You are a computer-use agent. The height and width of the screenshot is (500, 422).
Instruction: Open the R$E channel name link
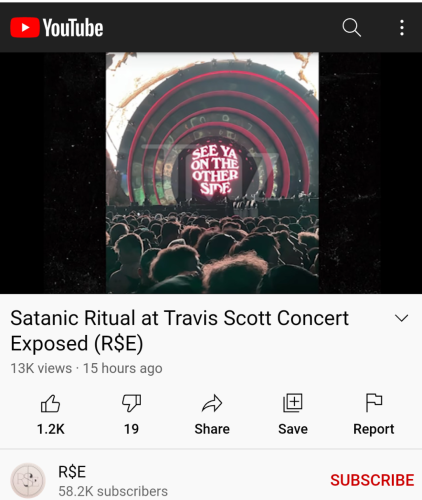tap(72, 472)
